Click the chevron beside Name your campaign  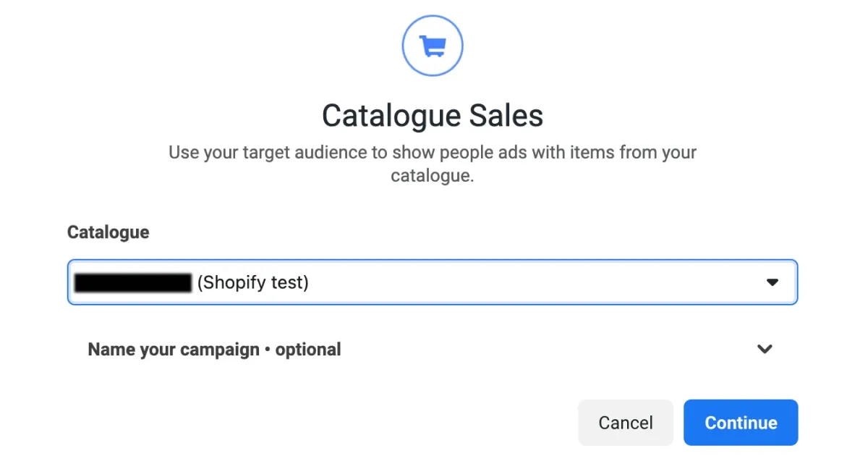coord(765,350)
